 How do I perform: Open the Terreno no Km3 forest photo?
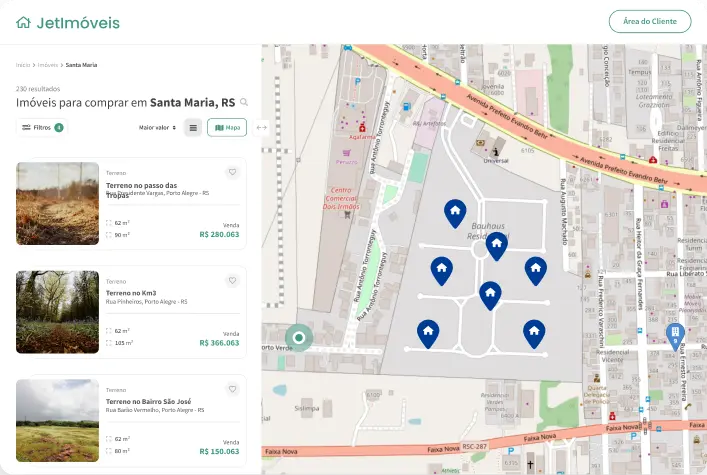coord(57,312)
